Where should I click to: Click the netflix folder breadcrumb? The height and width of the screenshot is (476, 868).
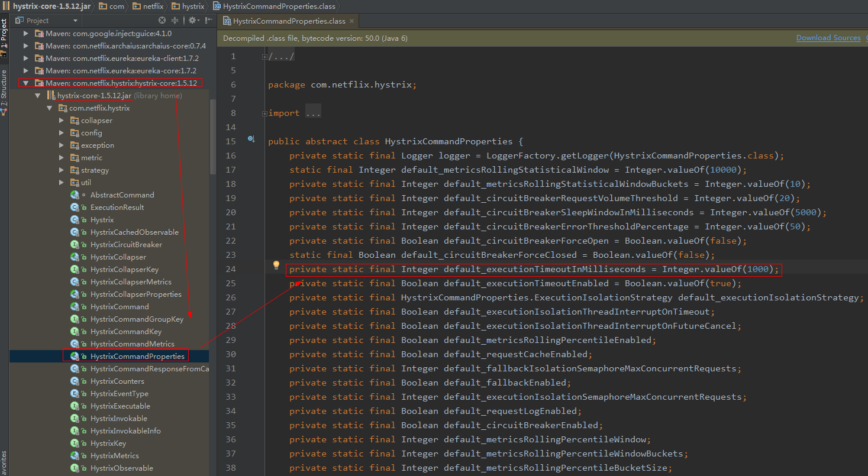[148, 7]
